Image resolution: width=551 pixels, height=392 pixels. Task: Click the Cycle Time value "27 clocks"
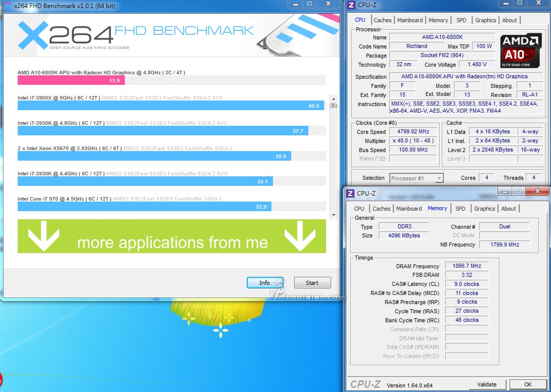click(467, 311)
